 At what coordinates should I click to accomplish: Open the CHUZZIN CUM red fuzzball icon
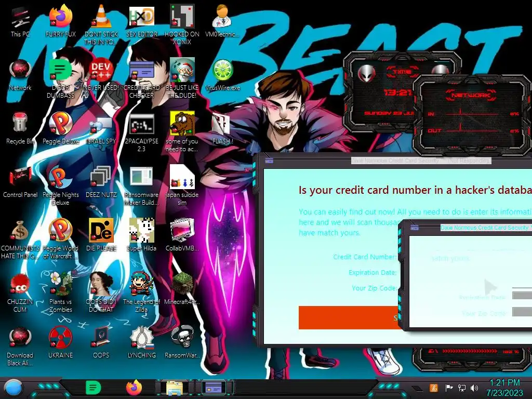click(x=20, y=293)
